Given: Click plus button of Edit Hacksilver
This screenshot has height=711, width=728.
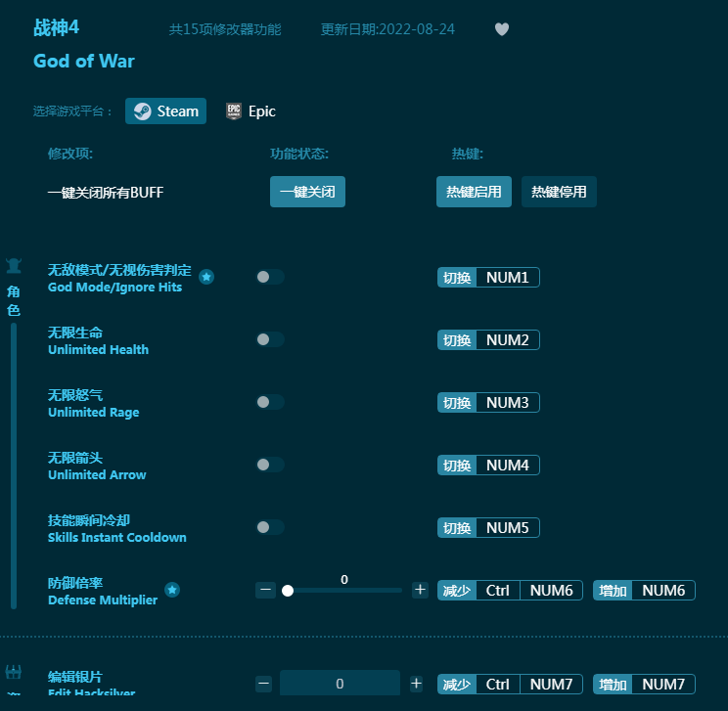Looking at the screenshot, I should coord(417,684).
